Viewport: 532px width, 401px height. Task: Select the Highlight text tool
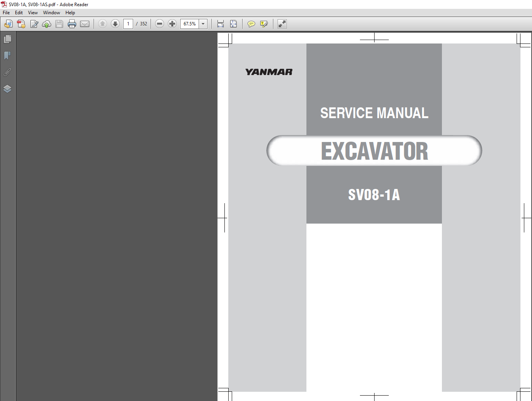[264, 24]
